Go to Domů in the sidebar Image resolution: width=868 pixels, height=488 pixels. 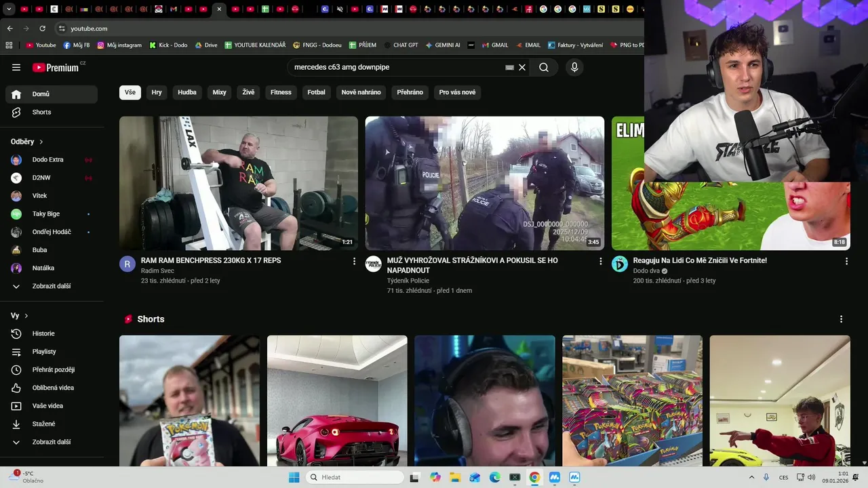52,94
